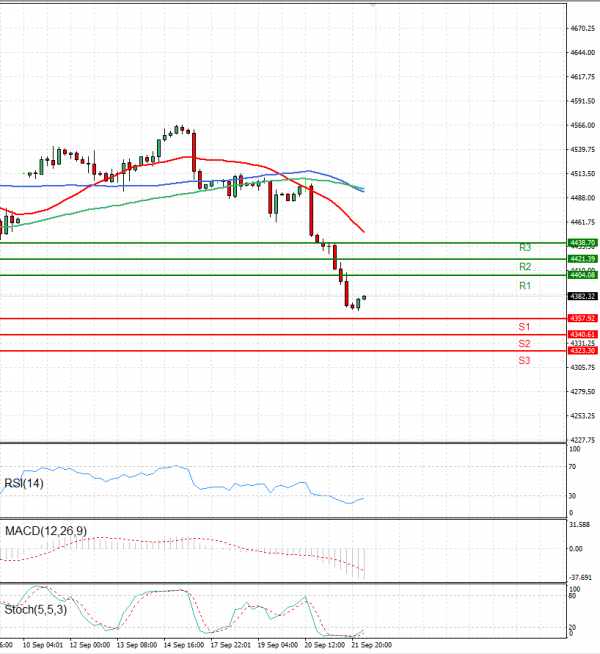The image size is (600, 654).
Task: Click the 10 Sep 04:01 time label
Action: (x=43, y=645)
